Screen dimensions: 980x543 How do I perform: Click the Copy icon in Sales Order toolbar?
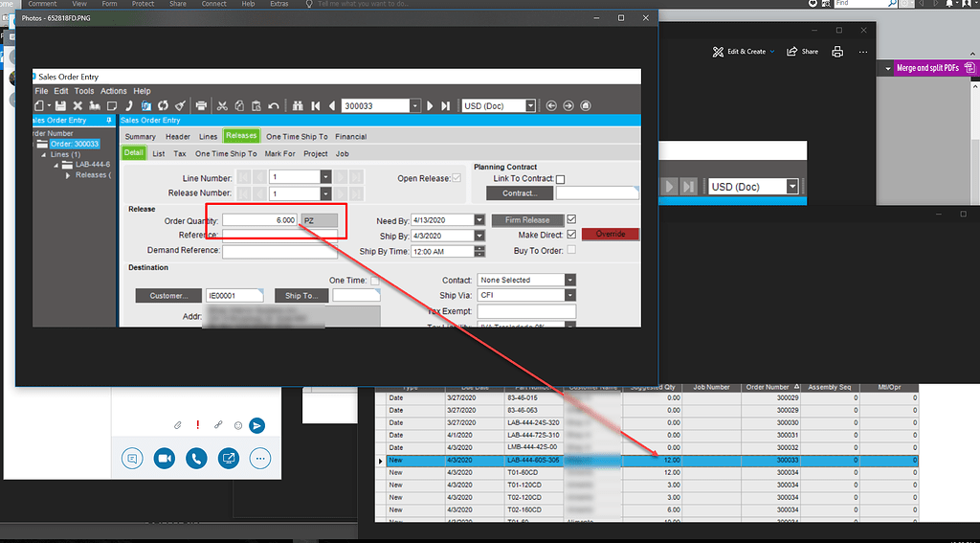238,105
